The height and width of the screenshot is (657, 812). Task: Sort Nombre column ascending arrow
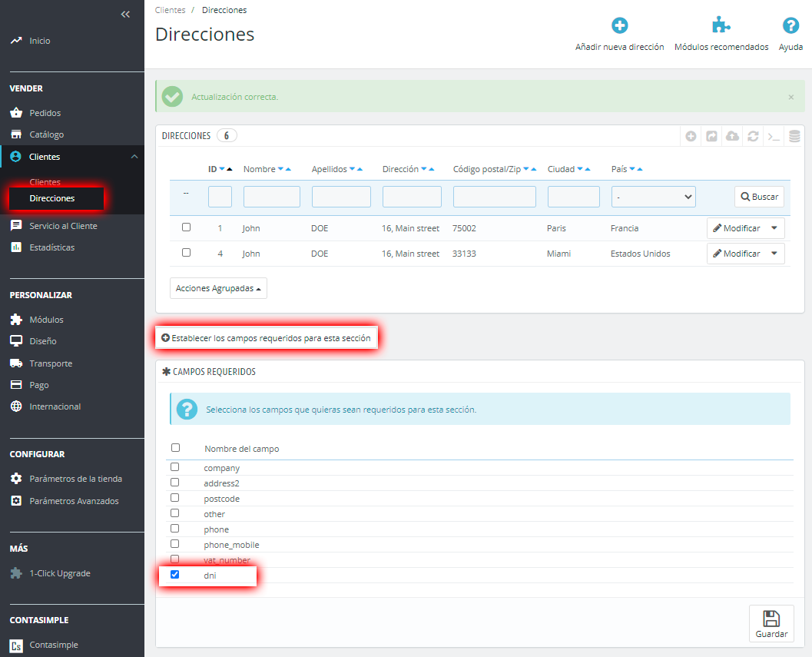click(288, 169)
